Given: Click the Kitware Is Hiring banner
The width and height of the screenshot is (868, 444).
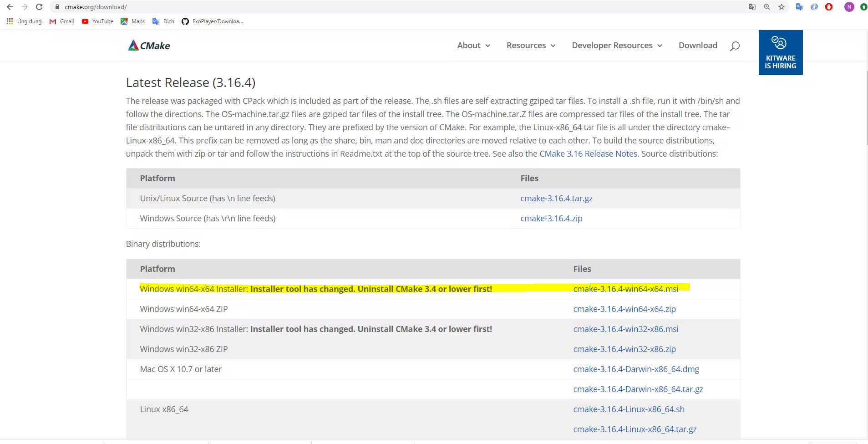Looking at the screenshot, I should coord(781,52).
